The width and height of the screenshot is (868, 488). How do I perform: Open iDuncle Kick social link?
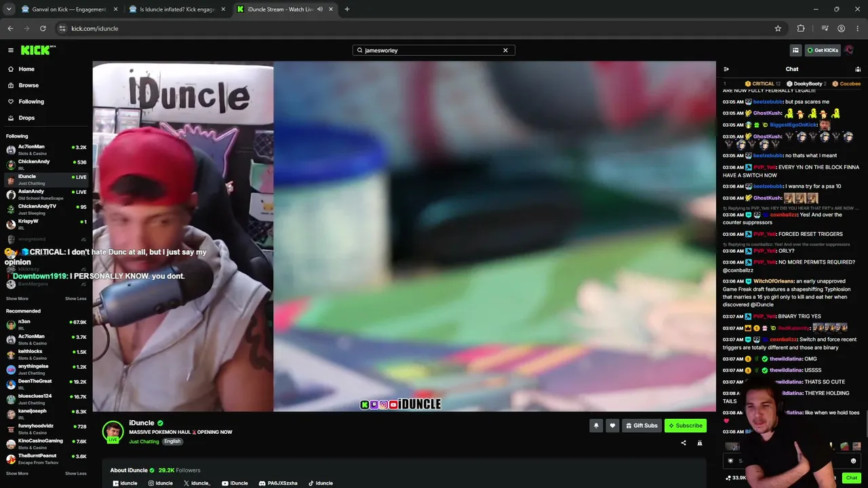click(125, 483)
